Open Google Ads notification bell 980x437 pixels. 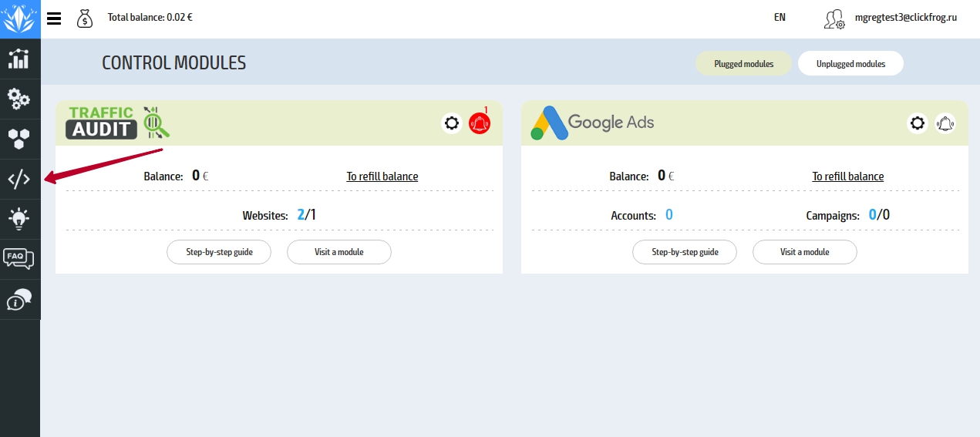pyautogui.click(x=945, y=123)
